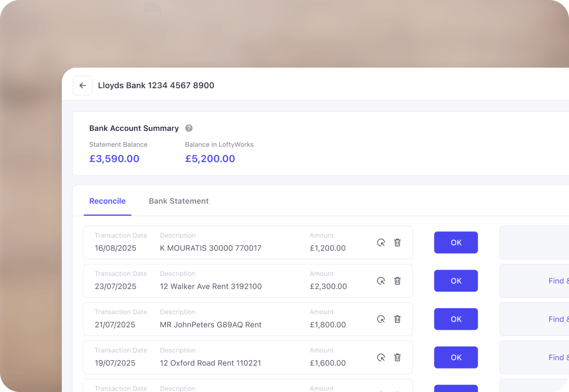Click the empty match box beside K MOURATIS

(x=535, y=243)
